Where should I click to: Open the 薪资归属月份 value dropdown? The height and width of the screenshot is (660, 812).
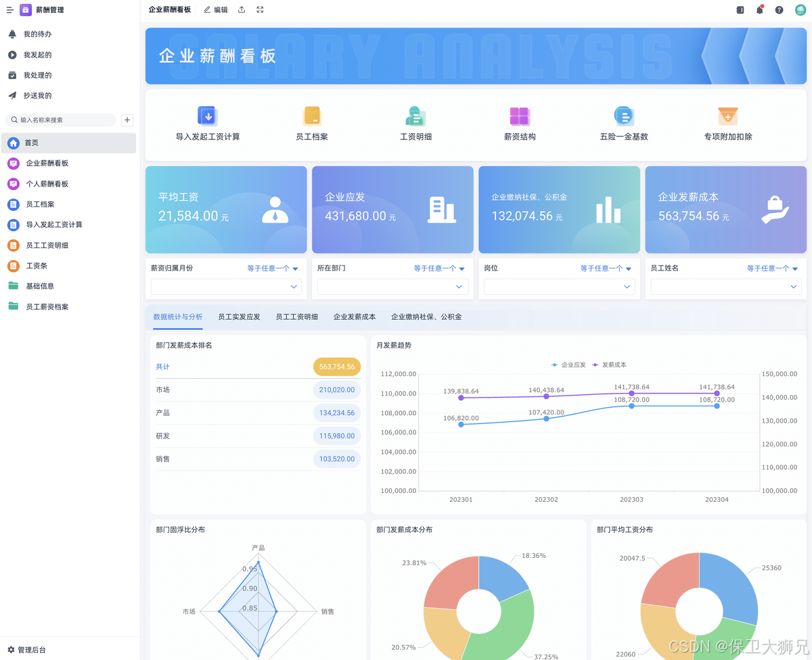coord(226,287)
